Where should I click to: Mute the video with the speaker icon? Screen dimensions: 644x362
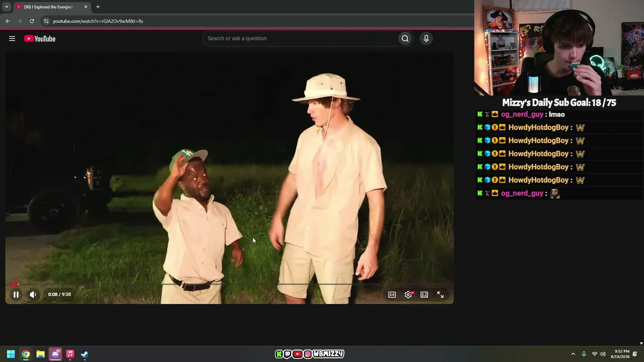point(33,295)
